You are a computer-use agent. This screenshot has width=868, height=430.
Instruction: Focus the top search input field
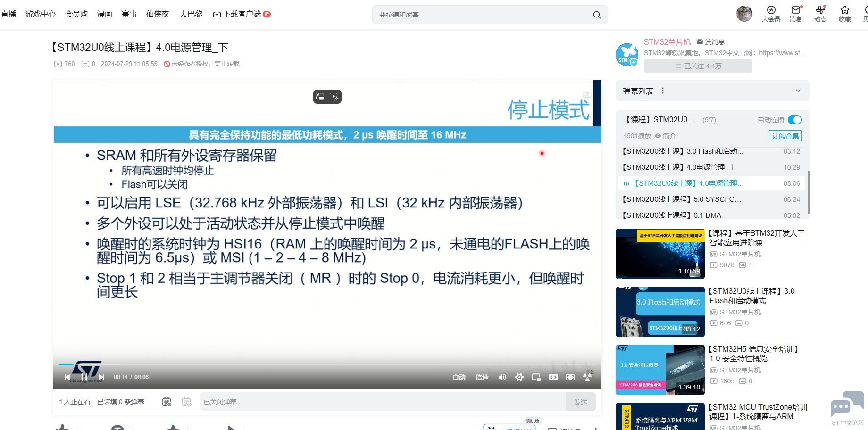pyautogui.click(x=481, y=15)
